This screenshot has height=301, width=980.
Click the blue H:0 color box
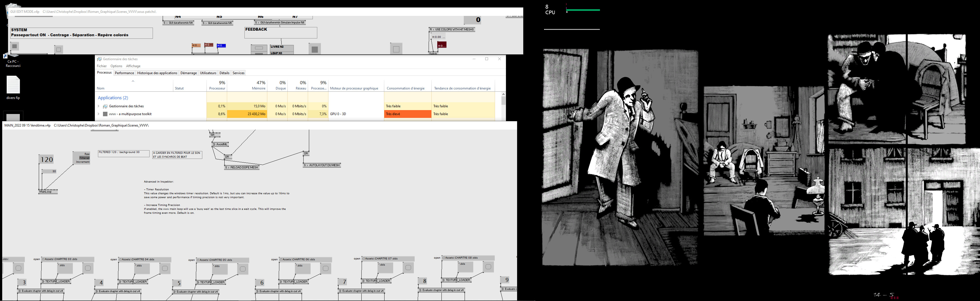[x=221, y=46]
